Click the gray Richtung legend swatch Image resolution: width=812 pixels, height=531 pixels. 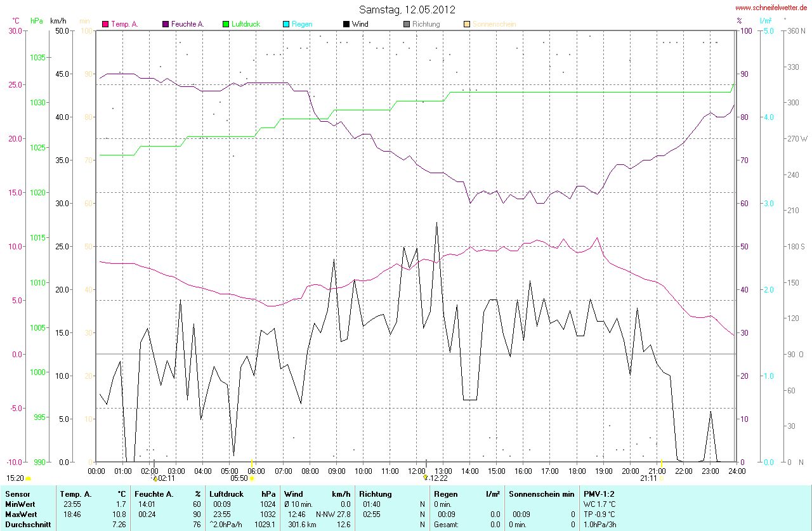coord(407,24)
